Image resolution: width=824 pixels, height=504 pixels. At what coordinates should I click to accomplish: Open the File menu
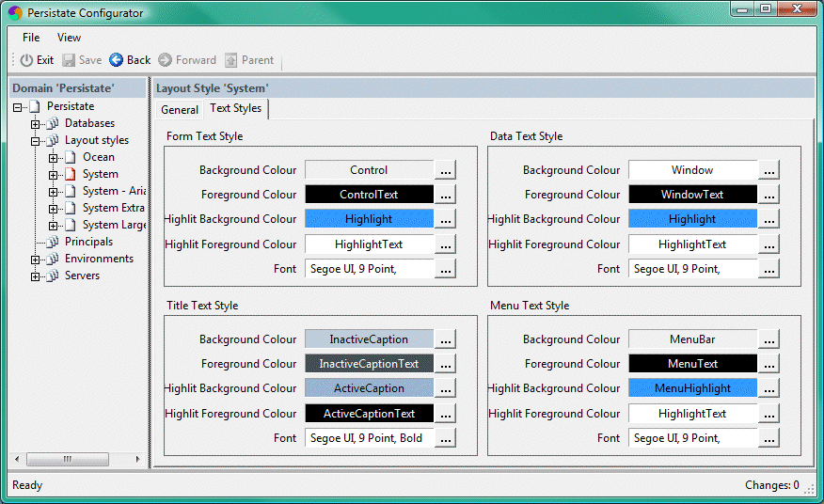point(31,38)
